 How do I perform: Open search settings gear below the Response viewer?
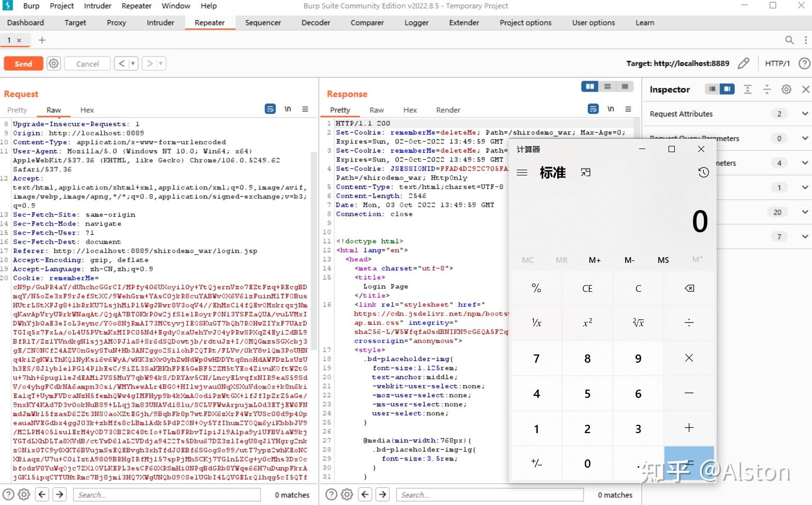347,494
